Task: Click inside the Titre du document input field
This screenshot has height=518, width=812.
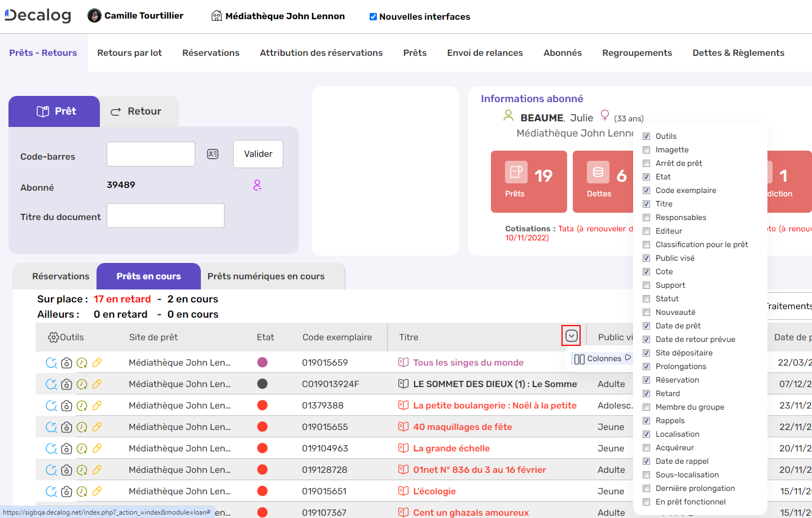Action: [x=165, y=215]
